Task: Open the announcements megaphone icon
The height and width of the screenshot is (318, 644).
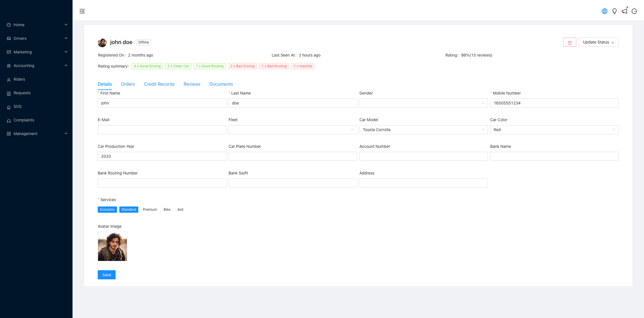Action: pos(624,11)
